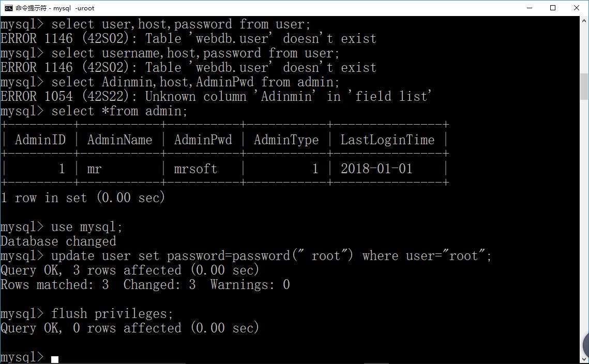
Task: Click the scrollbar up arrow
Action: (584, 21)
